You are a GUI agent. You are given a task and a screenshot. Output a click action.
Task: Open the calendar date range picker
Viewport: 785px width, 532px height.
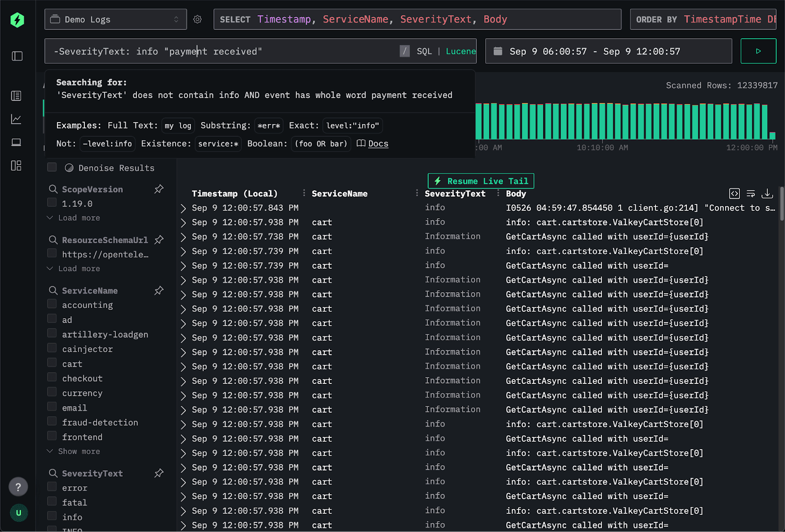[x=498, y=51]
